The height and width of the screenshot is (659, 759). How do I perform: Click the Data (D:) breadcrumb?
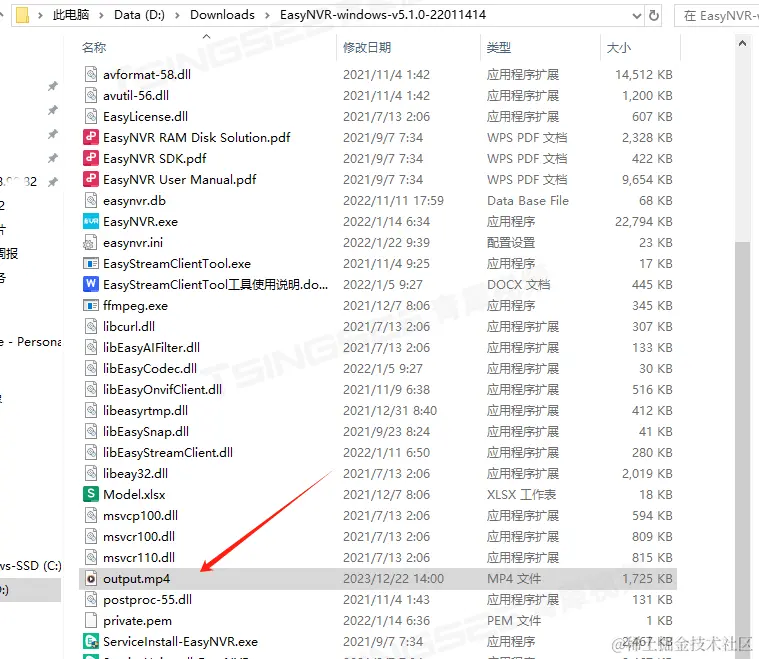point(139,15)
